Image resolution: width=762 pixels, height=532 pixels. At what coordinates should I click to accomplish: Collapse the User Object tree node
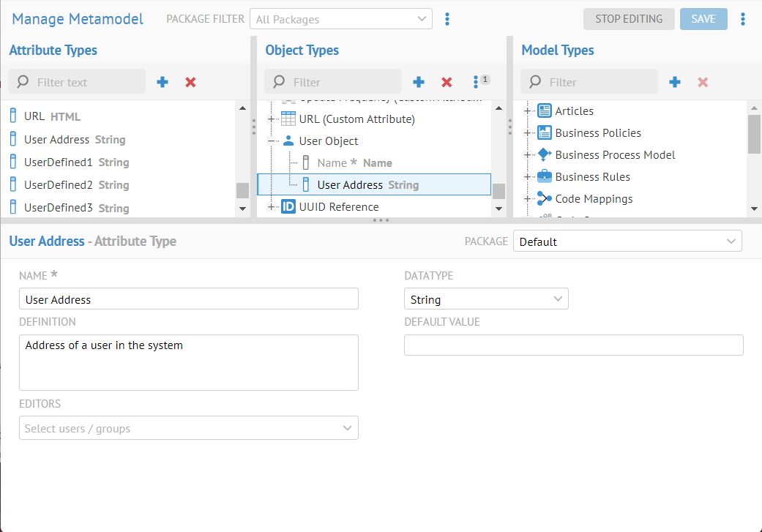tap(272, 141)
